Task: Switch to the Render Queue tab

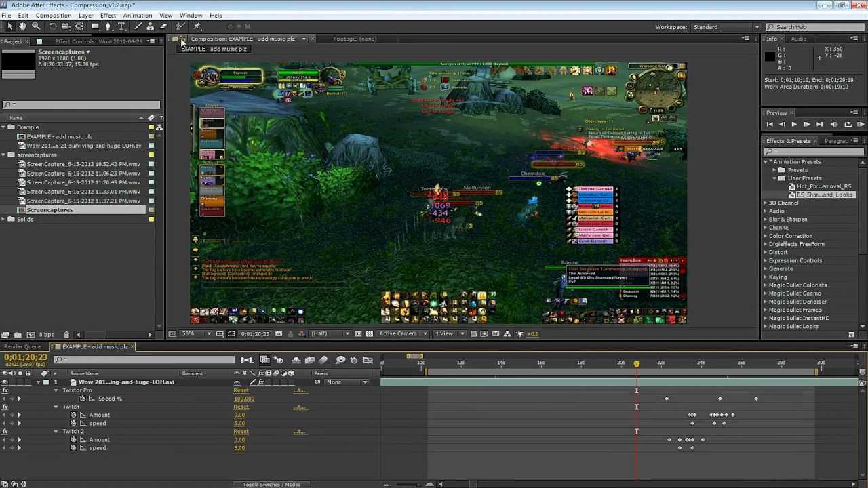Action: (x=23, y=346)
